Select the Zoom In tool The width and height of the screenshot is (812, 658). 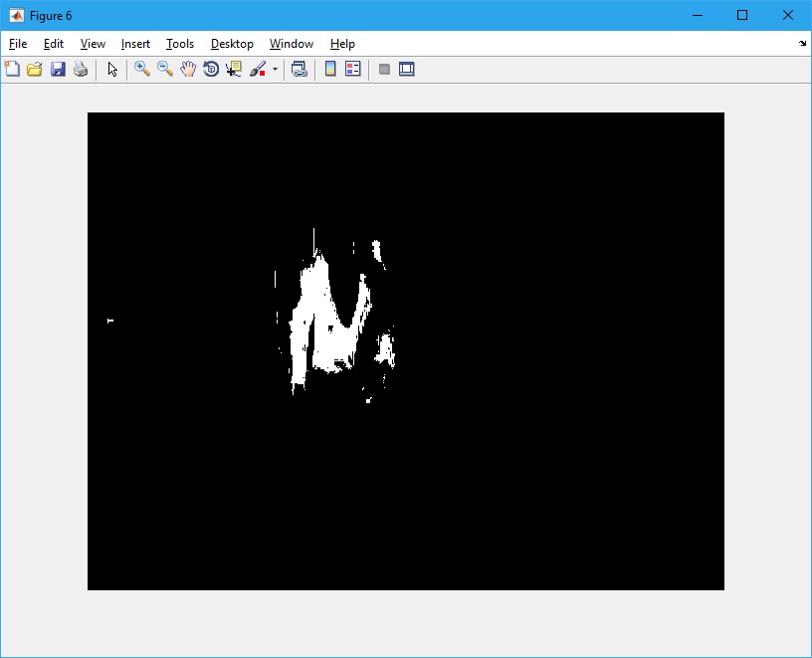tap(142, 70)
